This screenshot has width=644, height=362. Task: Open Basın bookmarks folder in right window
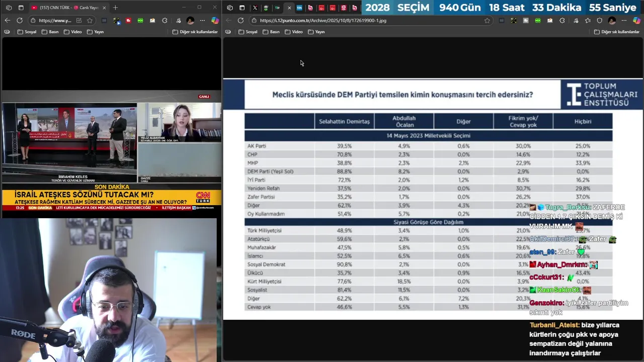[x=271, y=32]
